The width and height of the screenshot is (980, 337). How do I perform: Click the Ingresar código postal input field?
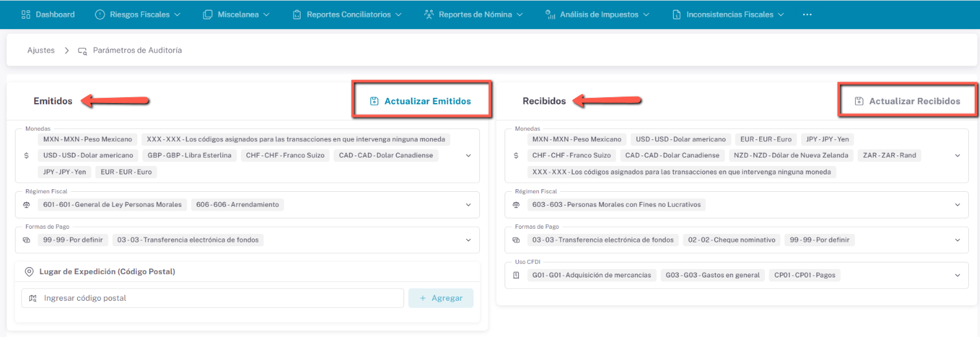[x=212, y=298]
